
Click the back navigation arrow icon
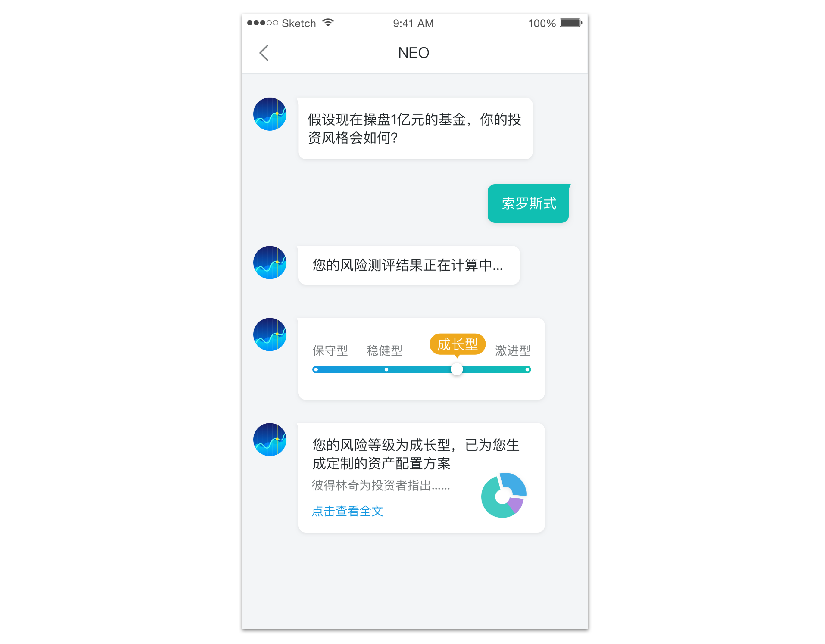(x=264, y=53)
